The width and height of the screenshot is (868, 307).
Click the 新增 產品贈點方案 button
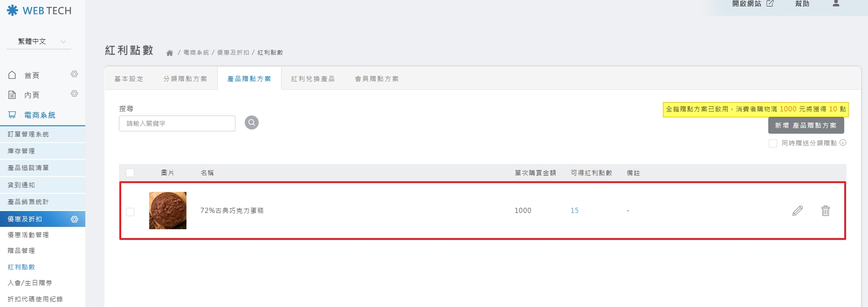pos(806,125)
